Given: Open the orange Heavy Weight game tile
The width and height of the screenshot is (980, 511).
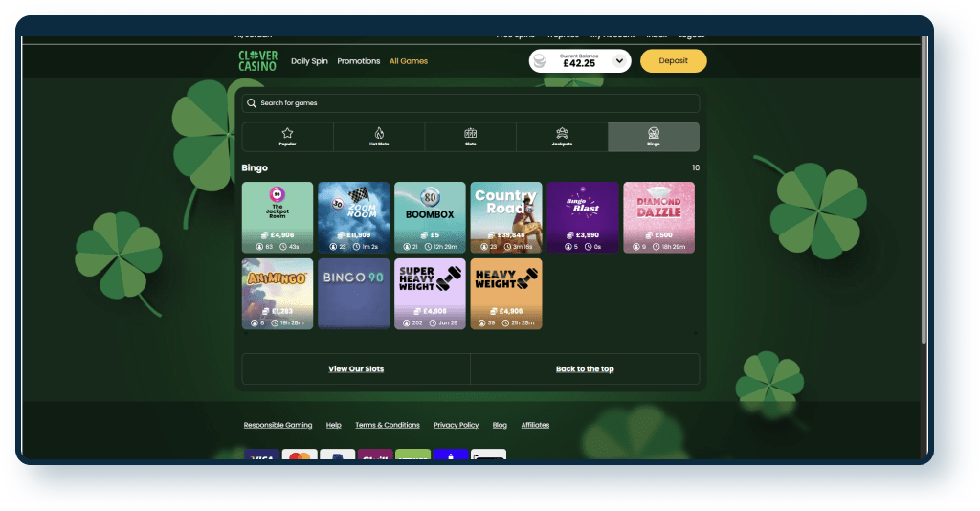Looking at the screenshot, I should [506, 294].
